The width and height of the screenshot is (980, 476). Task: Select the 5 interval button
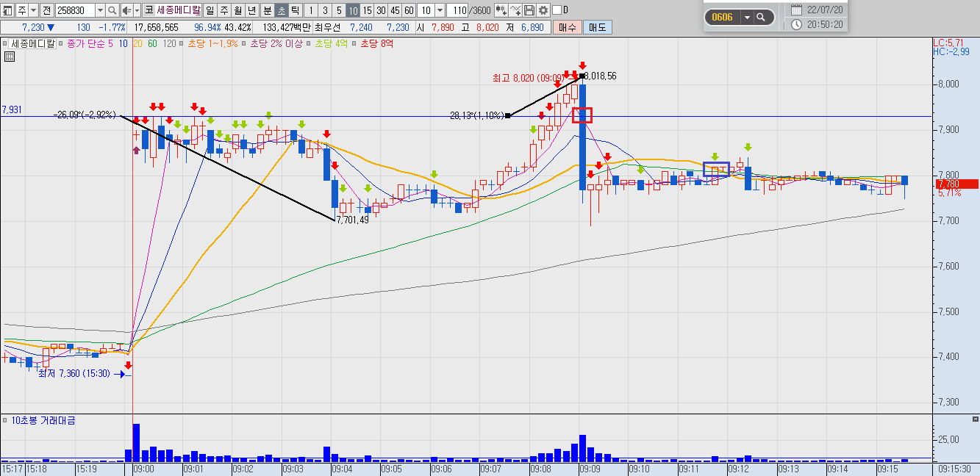click(x=339, y=10)
